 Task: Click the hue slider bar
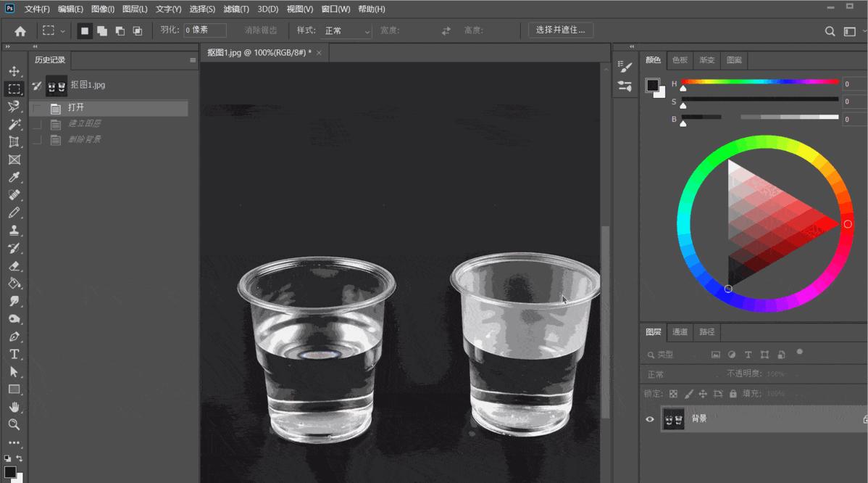[x=760, y=82]
